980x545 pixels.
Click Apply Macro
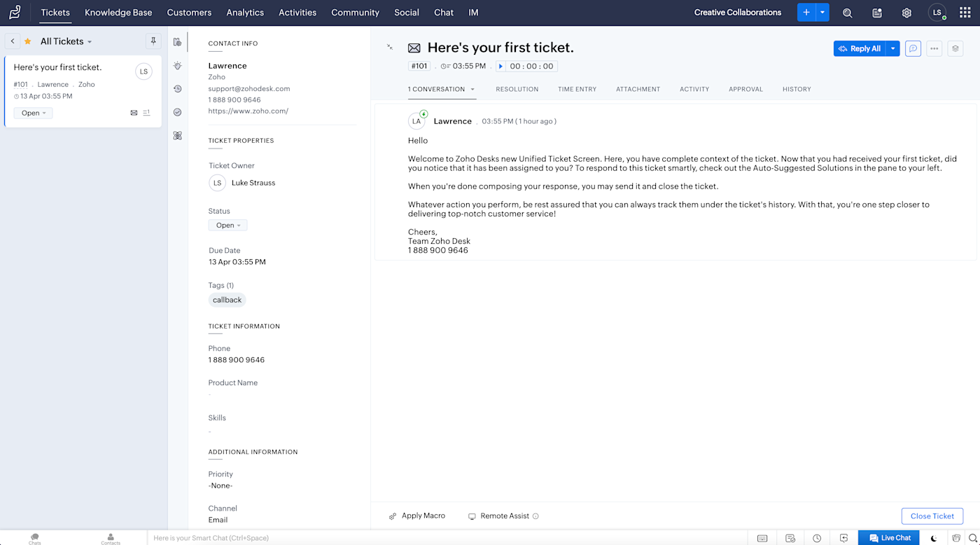(417, 516)
